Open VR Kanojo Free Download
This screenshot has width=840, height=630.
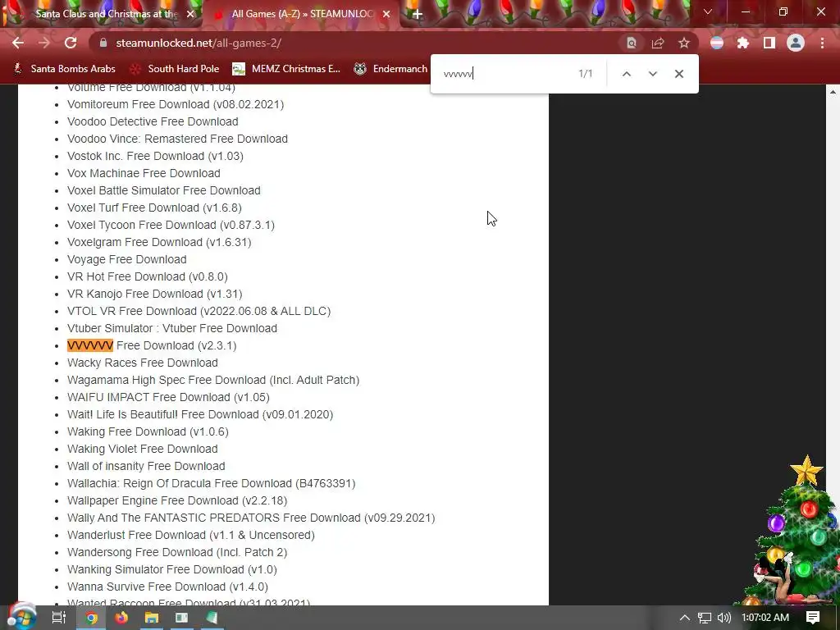(155, 294)
